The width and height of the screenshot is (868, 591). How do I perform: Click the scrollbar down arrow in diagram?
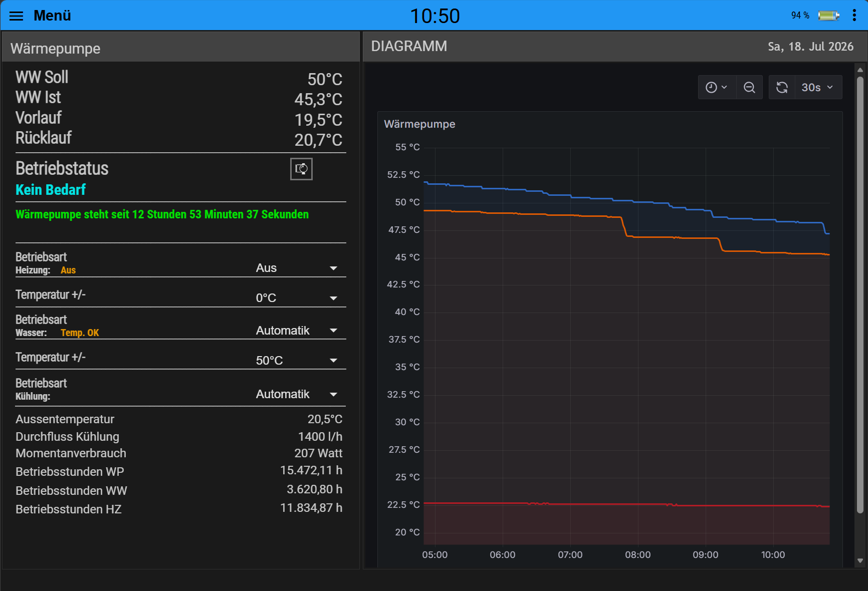click(x=860, y=561)
